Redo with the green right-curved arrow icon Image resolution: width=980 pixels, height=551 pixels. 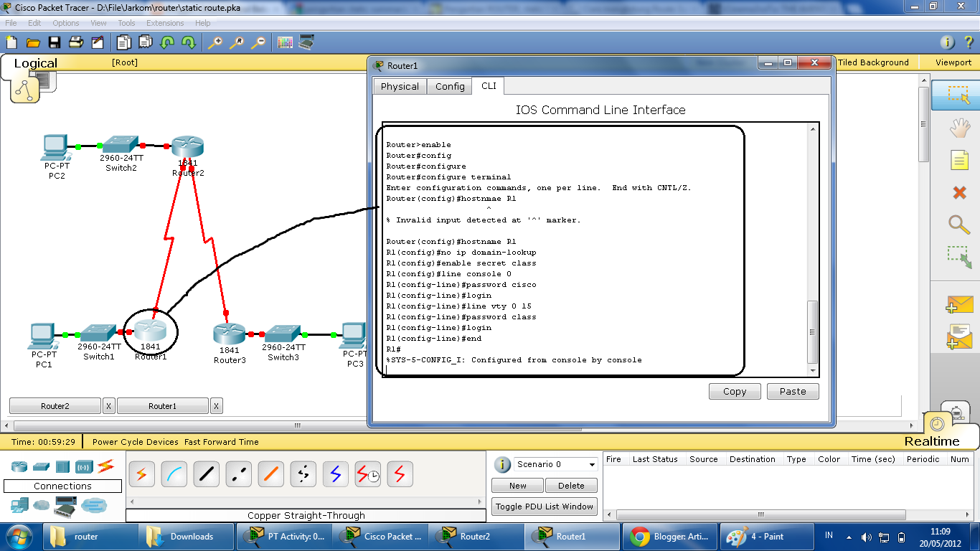[189, 42]
